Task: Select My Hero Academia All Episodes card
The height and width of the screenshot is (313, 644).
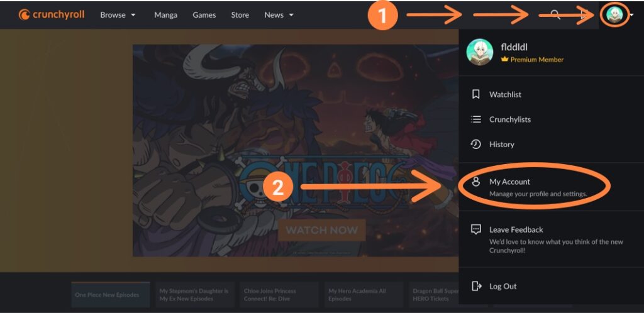Action: coord(364,295)
